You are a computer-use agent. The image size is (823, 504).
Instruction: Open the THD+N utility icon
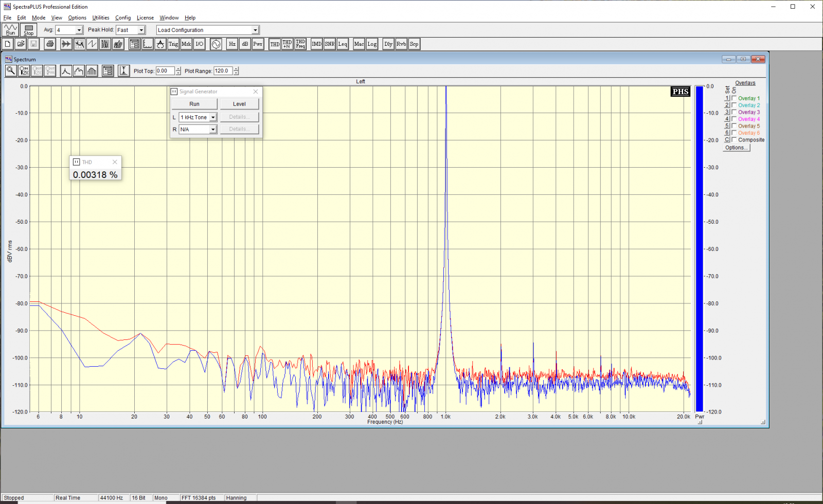coord(287,44)
